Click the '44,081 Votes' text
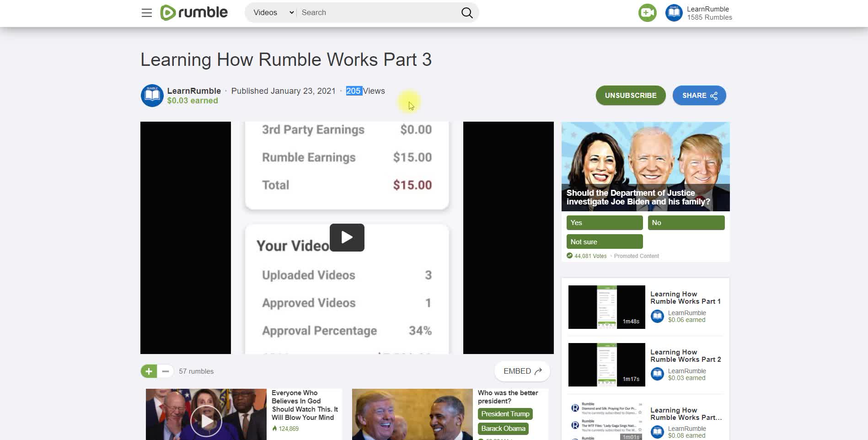The image size is (868, 440). click(x=590, y=256)
